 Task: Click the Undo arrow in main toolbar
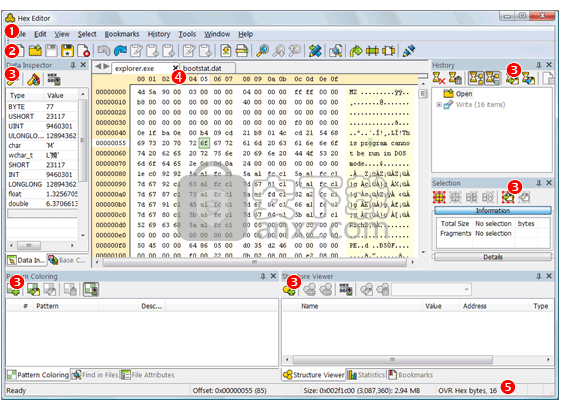[x=104, y=51]
